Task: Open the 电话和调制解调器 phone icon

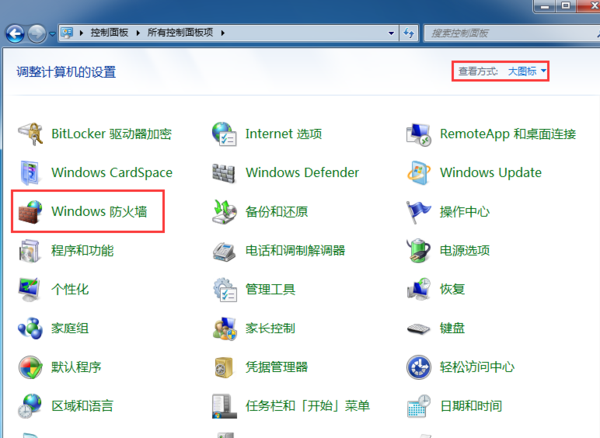Action: (x=224, y=252)
